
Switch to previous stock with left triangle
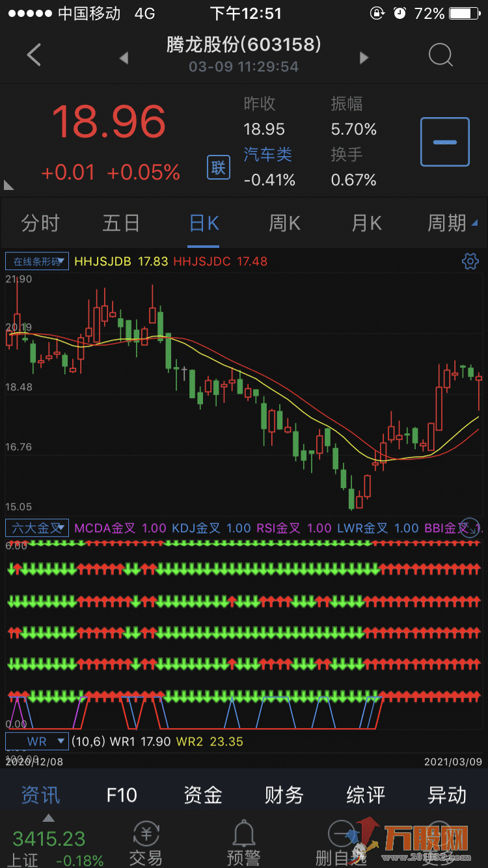click(124, 58)
